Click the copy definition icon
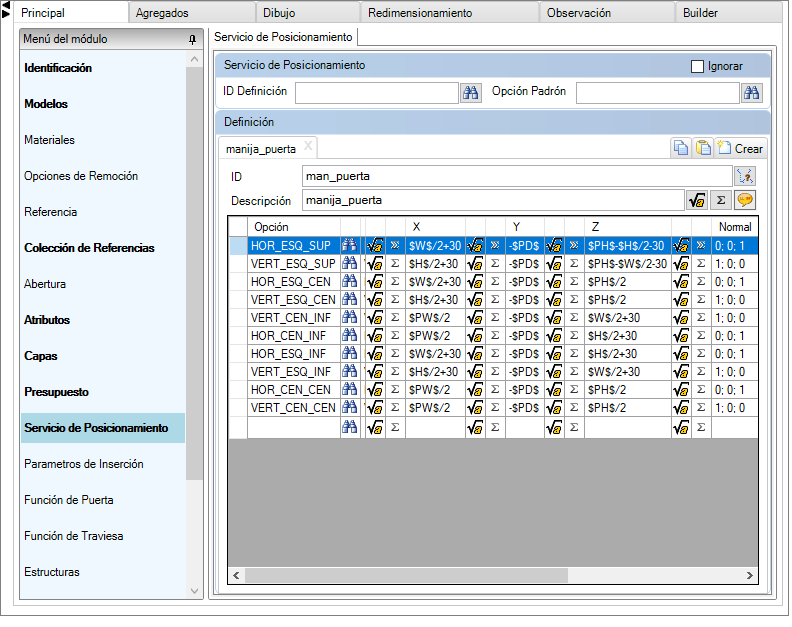Screen dimensions: 792x627 [680, 148]
